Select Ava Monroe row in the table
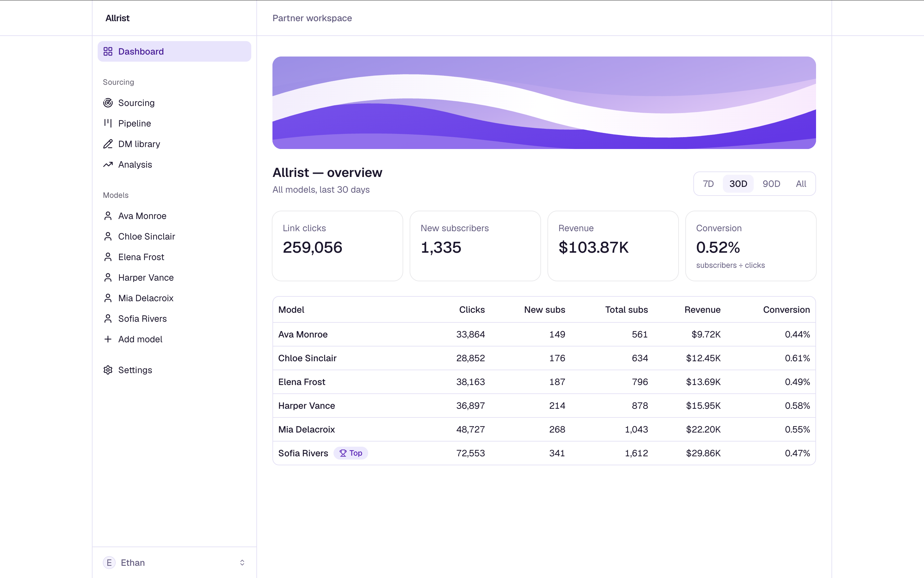 point(544,335)
